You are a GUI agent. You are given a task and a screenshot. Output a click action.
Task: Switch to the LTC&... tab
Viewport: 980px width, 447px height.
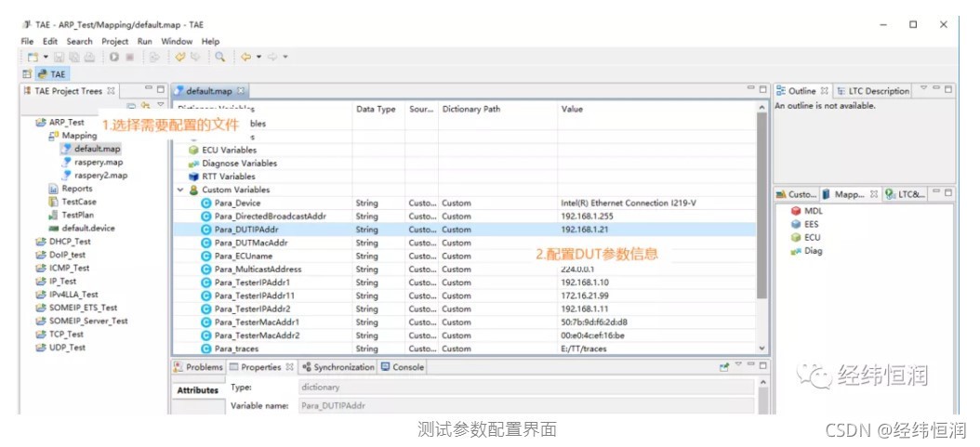(x=906, y=195)
